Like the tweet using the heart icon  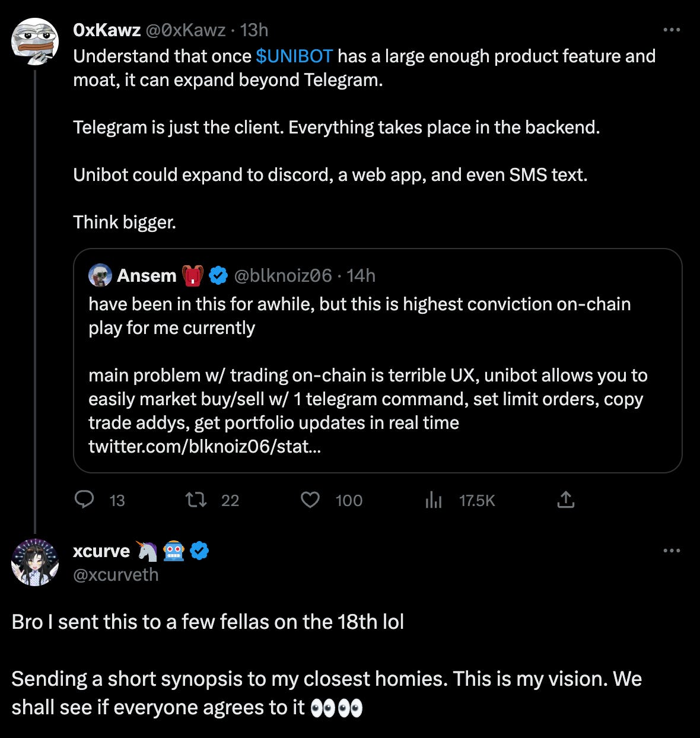(310, 501)
